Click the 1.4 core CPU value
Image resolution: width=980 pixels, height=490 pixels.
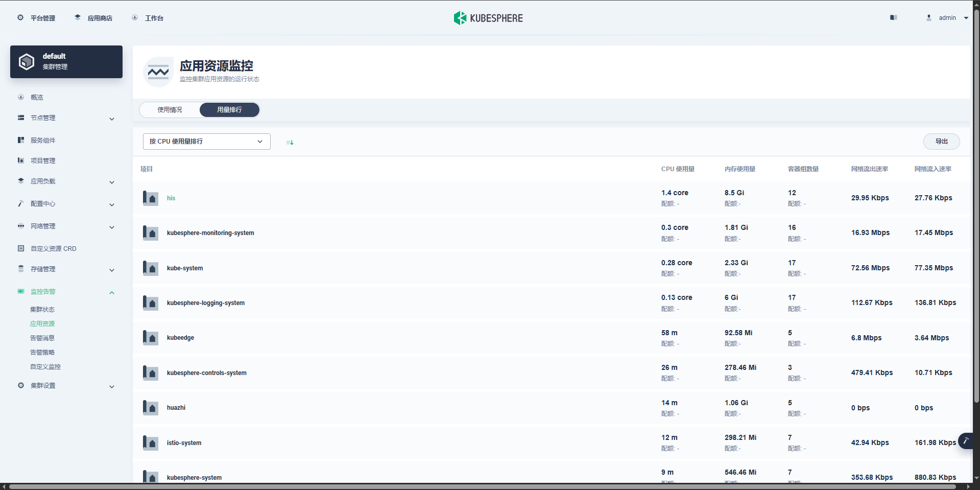675,193
